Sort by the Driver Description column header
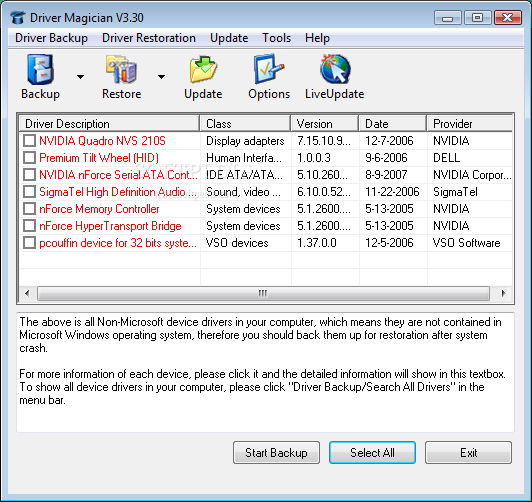The image size is (532, 502). (x=109, y=123)
